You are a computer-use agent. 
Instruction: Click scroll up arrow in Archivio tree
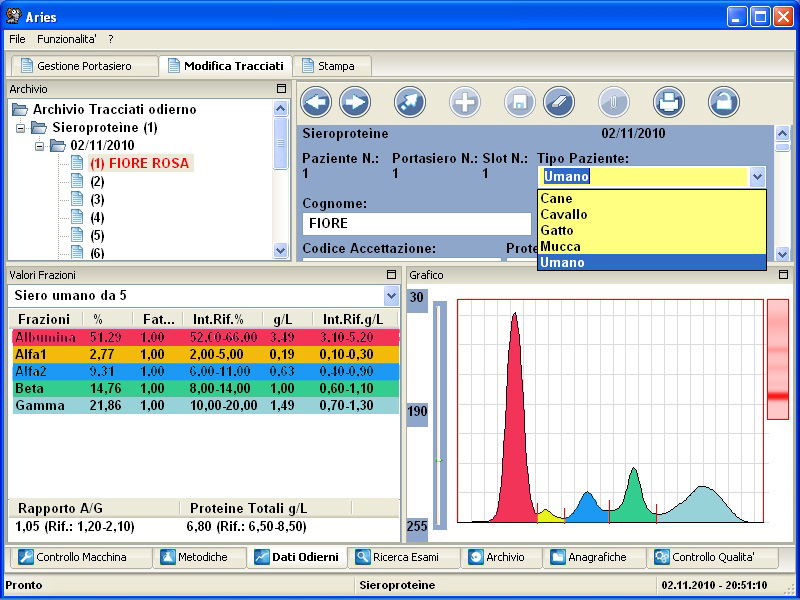[x=281, y=108]
